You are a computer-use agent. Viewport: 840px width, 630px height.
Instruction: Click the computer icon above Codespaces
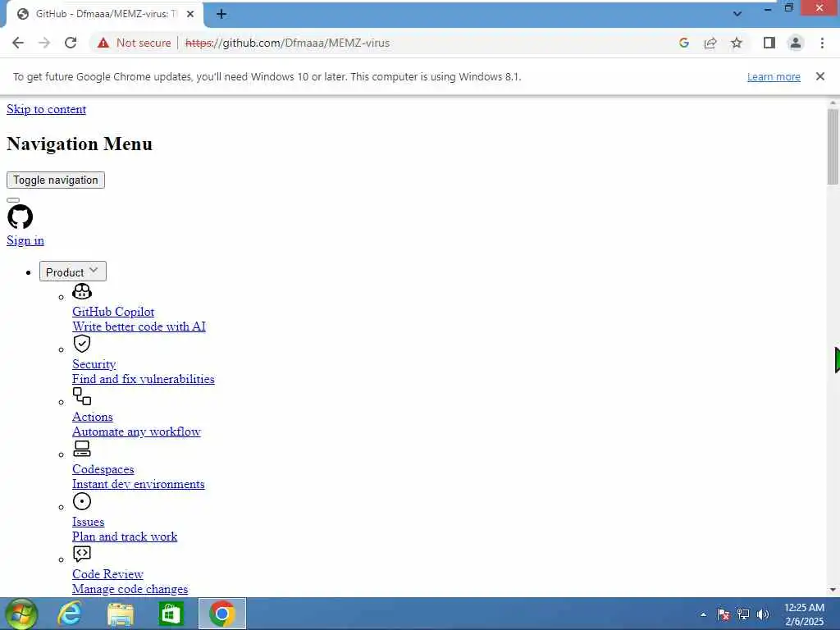point(82,449)
